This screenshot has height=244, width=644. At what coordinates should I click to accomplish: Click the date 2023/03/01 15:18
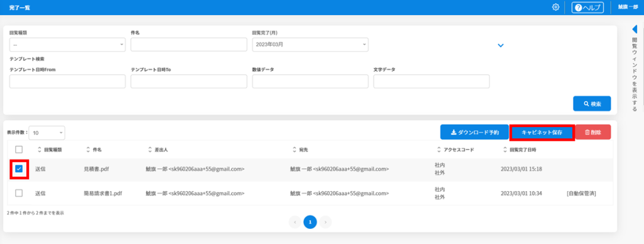coord(521,169)
